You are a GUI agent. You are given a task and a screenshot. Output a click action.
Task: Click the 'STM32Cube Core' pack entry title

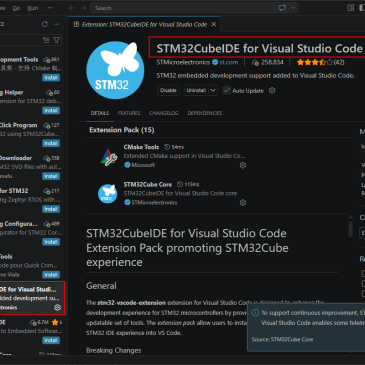click(148, 184)
